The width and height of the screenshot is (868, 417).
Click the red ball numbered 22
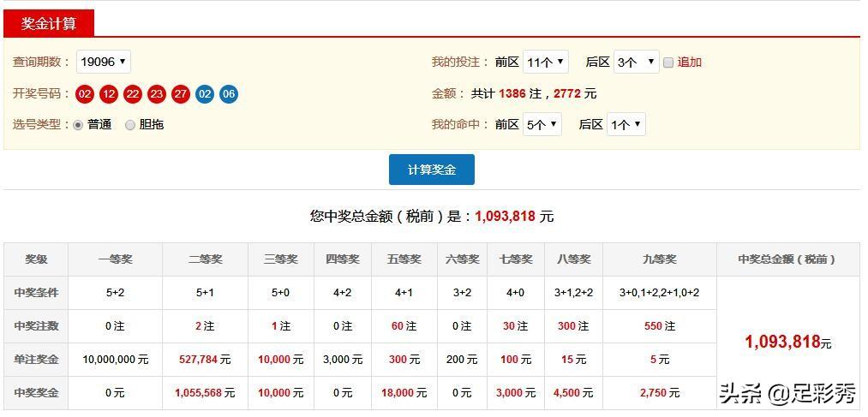[x=133, y=94]
